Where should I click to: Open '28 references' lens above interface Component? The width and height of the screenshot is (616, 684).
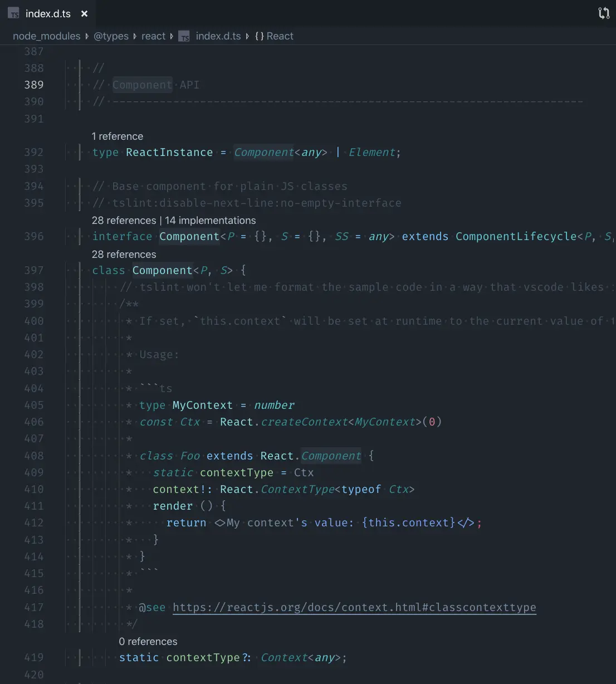pos(124,221)
